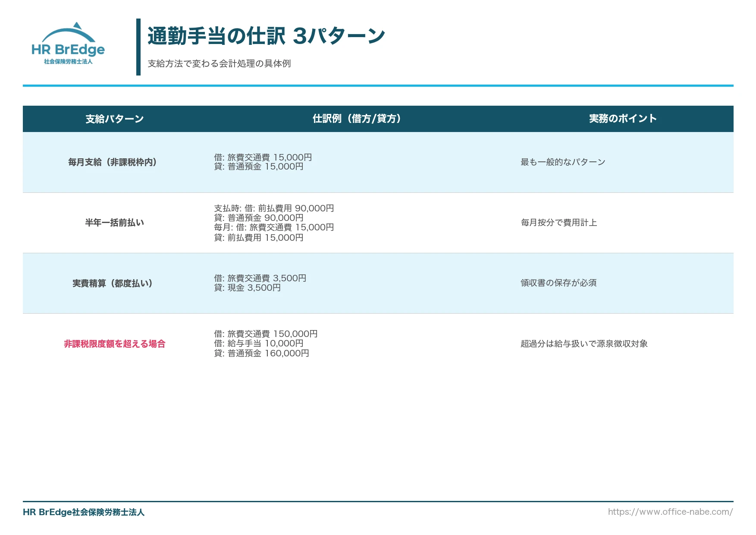
Task: Click the line 貸: 普通預金 90,000円
Action: pos(258,218)
